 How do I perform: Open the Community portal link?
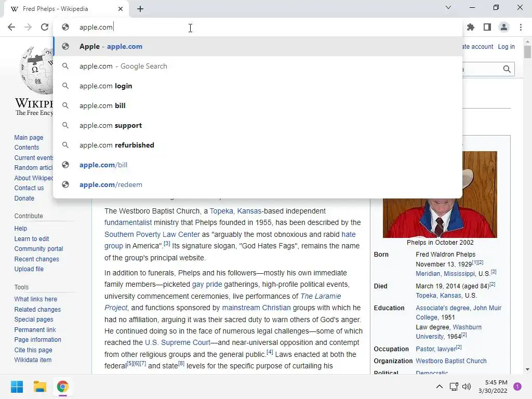38,249
